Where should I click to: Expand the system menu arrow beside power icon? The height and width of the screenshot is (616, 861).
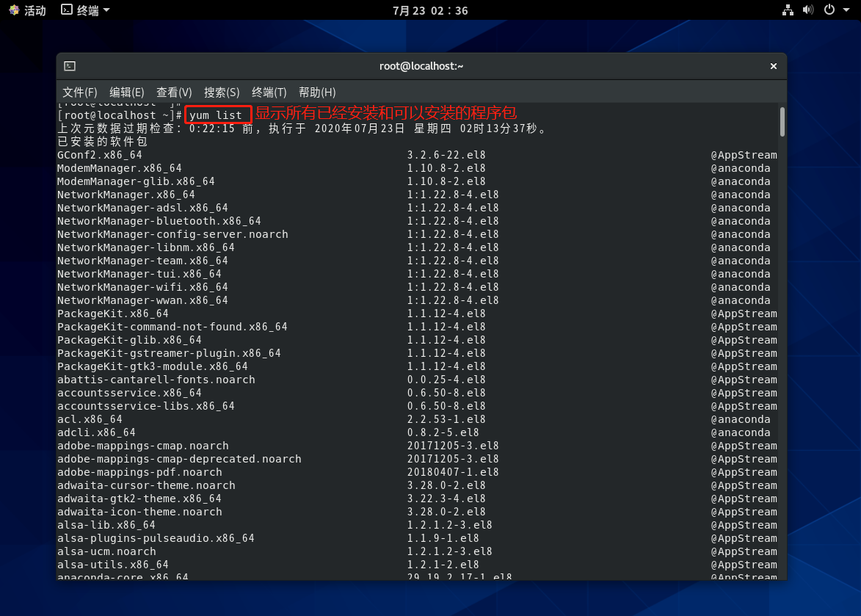pyautogui.click(x=846, y=10)
